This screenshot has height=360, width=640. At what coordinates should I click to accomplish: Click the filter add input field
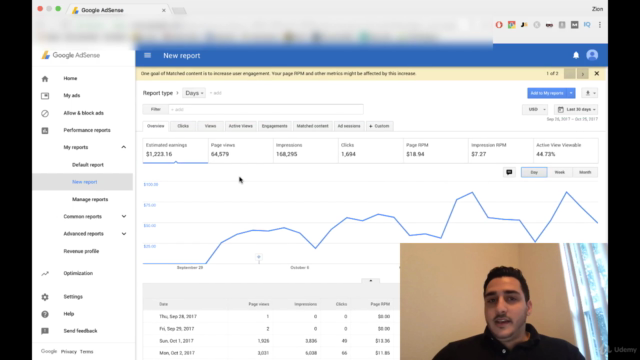[x=266, y=109]
